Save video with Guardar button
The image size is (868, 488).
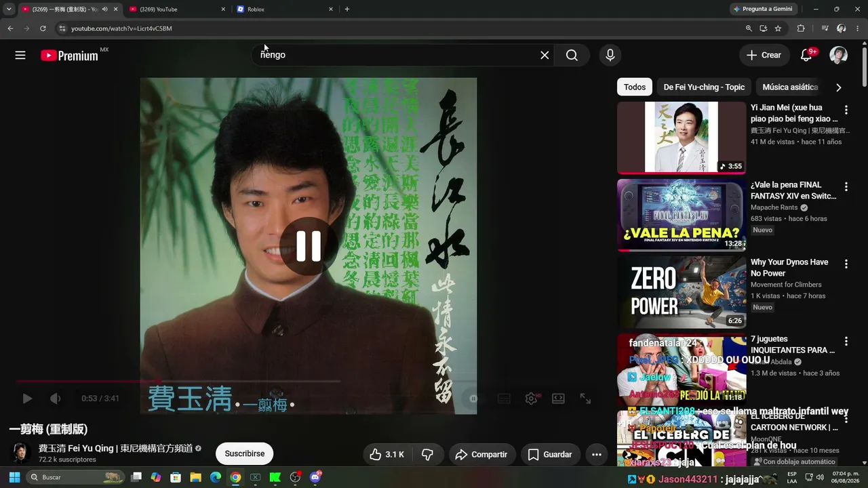[x=550, y=455]
